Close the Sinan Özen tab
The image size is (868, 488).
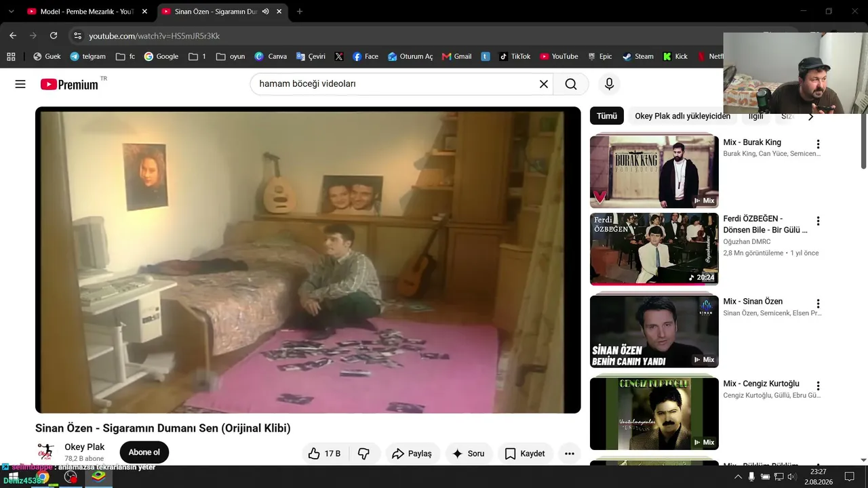pos(279,12)
